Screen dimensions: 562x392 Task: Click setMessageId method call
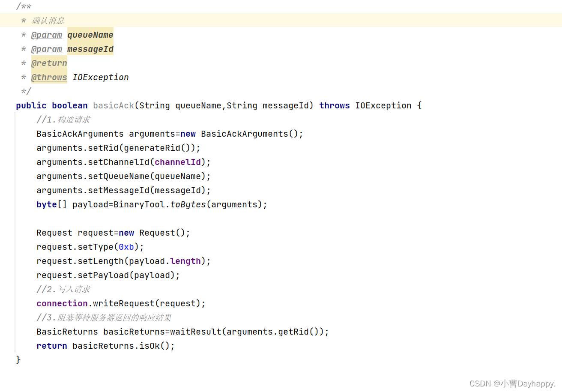pos(119,190)
